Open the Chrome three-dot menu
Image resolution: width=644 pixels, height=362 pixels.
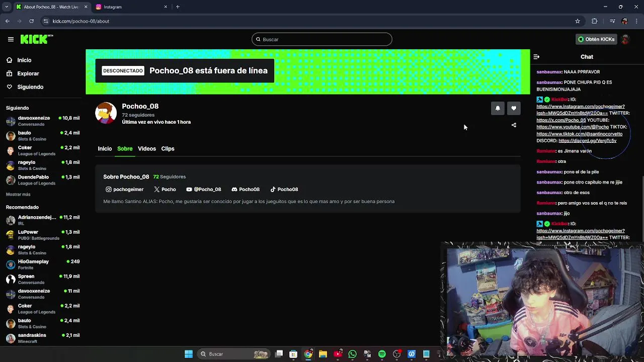coord(636,21)
